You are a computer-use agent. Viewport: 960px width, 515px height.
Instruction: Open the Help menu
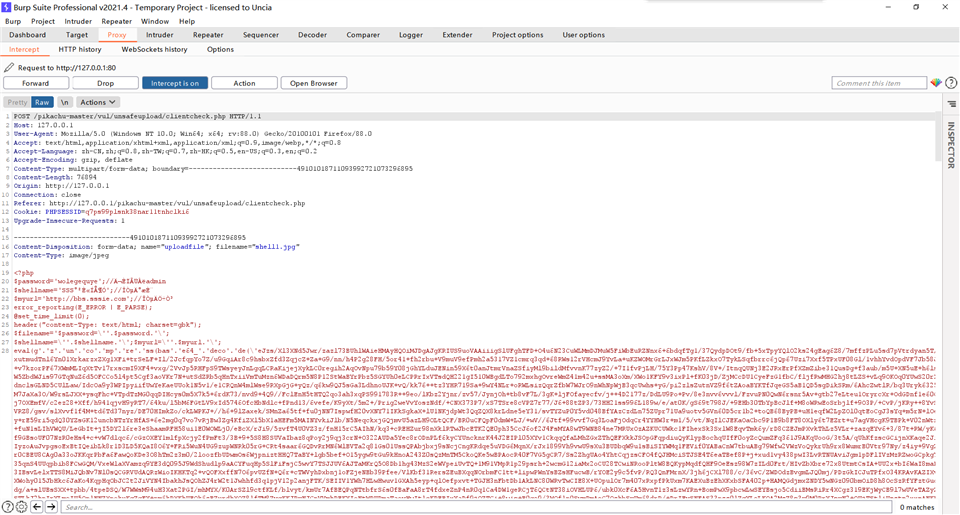point(187,21)
